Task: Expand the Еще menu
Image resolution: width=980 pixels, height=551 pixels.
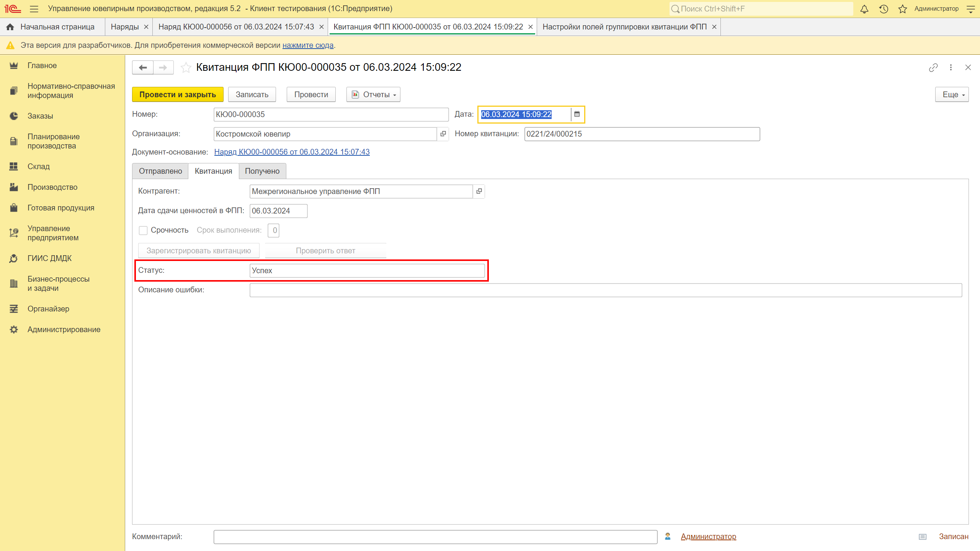Action: tap(952, 95)
